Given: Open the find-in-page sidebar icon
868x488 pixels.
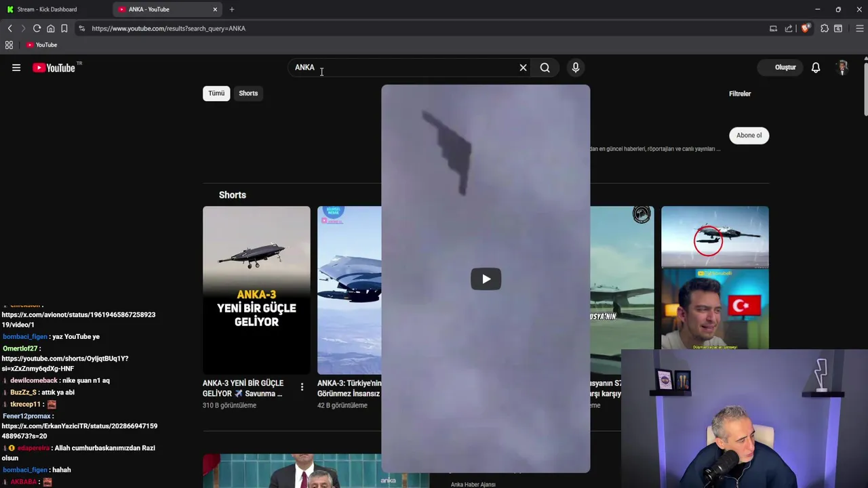Looking at the screenshot, I should [x=838, y=28].
